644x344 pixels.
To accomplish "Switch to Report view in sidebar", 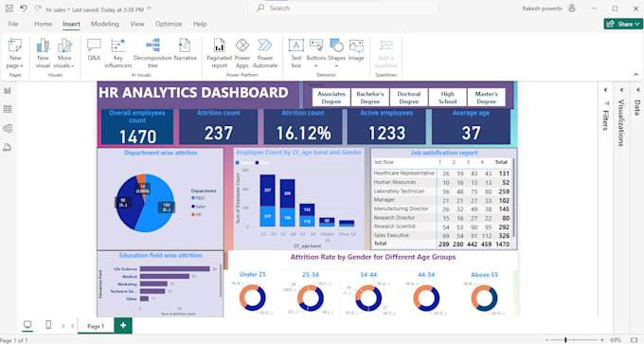I will [x=8, y=90].
